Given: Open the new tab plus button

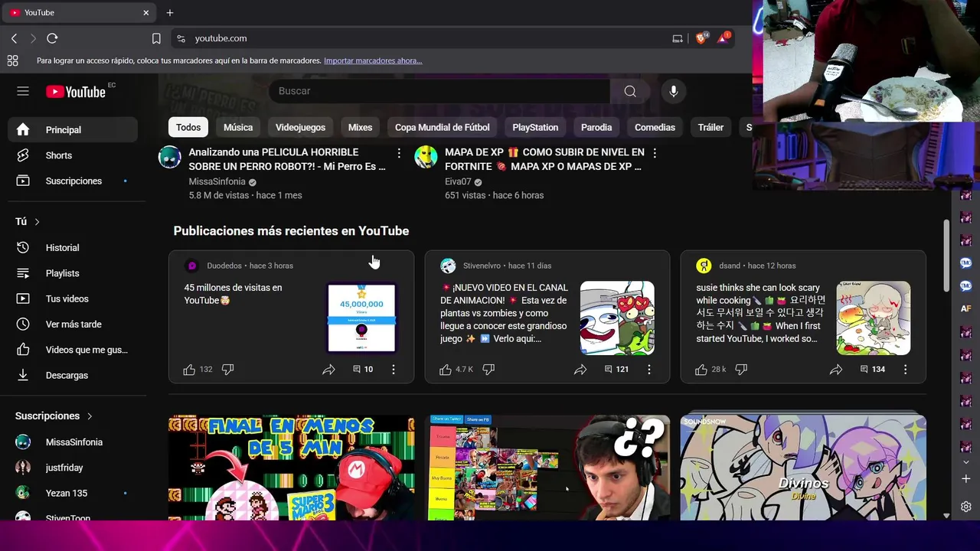Looking at the screenshot, I should [x=170, y=12].
